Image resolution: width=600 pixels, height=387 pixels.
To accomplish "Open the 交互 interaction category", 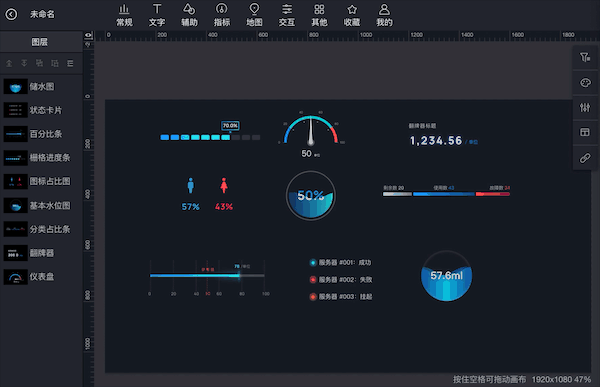I will click(x=287, y=15).
